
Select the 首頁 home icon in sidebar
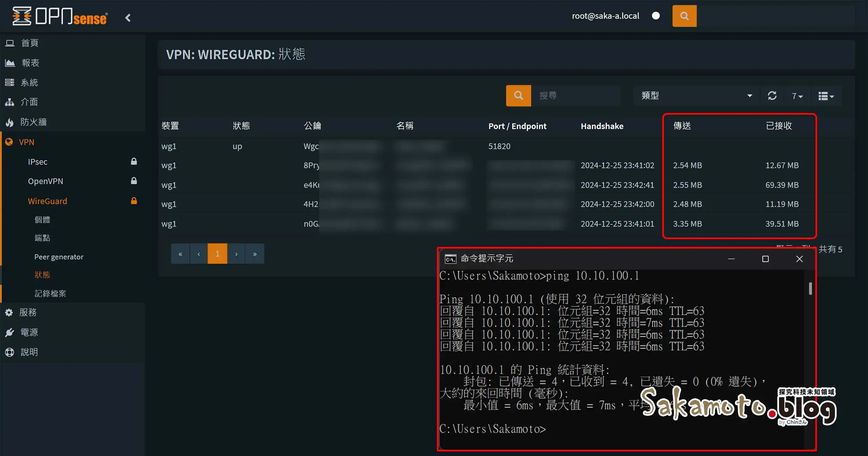pyautogui.click(x=10, y=43)
